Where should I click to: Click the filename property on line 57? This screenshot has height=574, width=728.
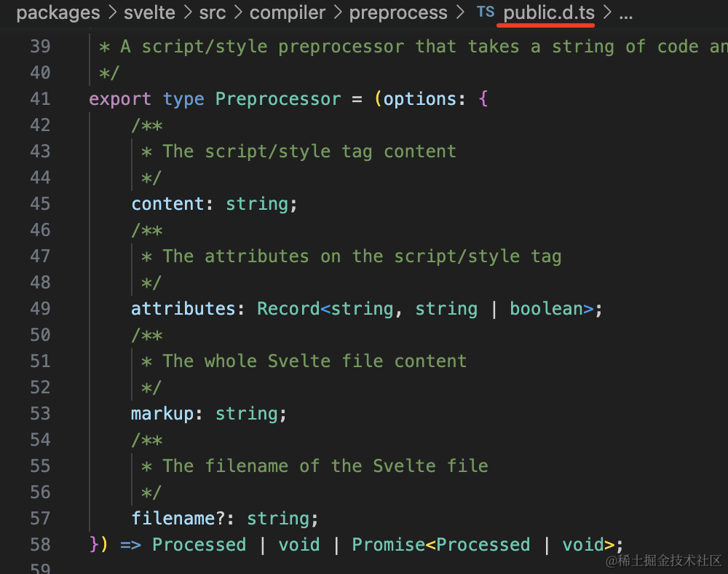point(173,519)
